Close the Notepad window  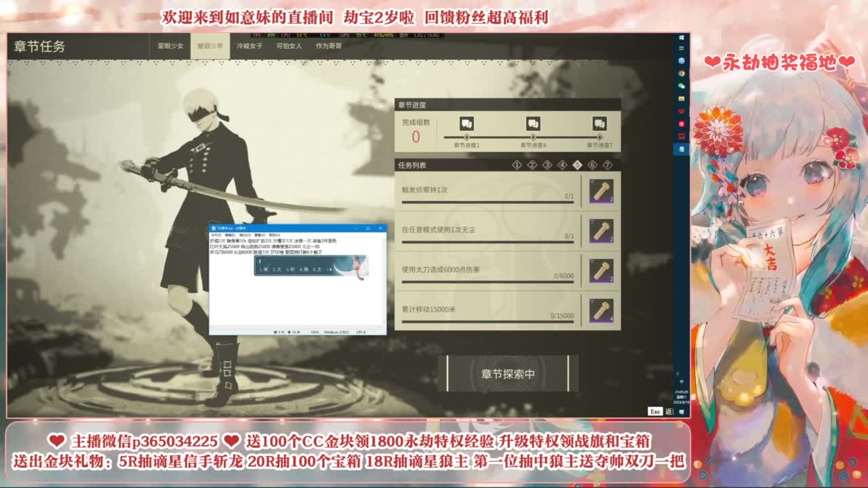[x=380, y=228]
